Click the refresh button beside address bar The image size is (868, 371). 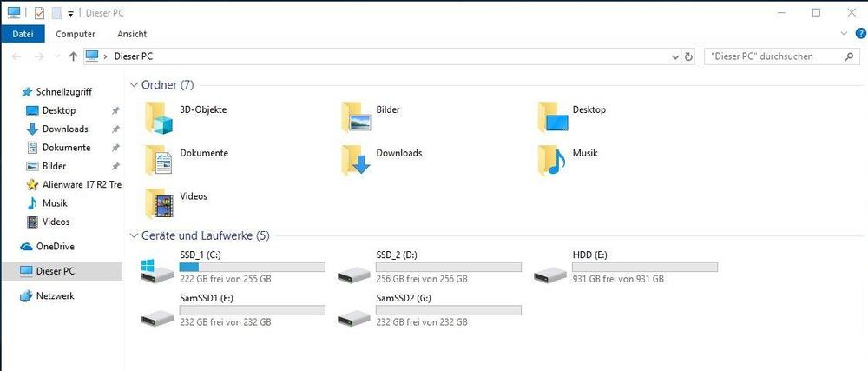[x=689, y=56]
